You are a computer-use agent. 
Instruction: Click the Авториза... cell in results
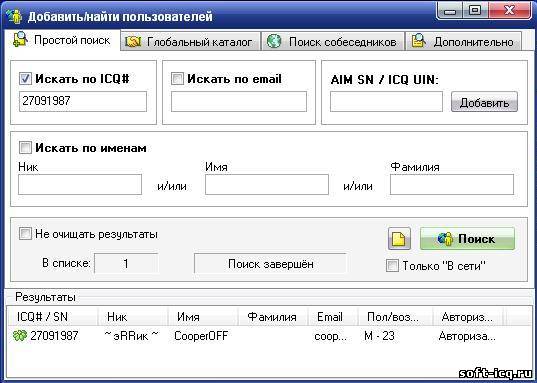tap(467, 336)
